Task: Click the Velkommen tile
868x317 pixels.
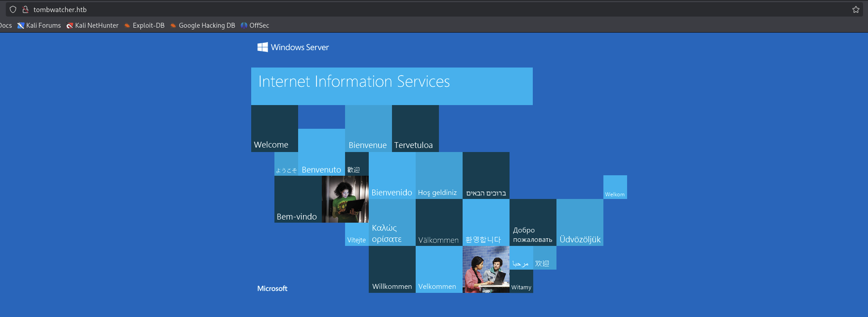Action: (439, 269)
